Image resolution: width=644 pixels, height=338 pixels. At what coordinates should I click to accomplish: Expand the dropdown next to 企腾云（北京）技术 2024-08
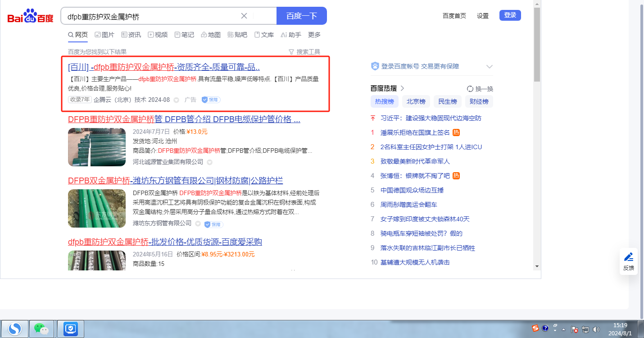[x=177, y=100]
